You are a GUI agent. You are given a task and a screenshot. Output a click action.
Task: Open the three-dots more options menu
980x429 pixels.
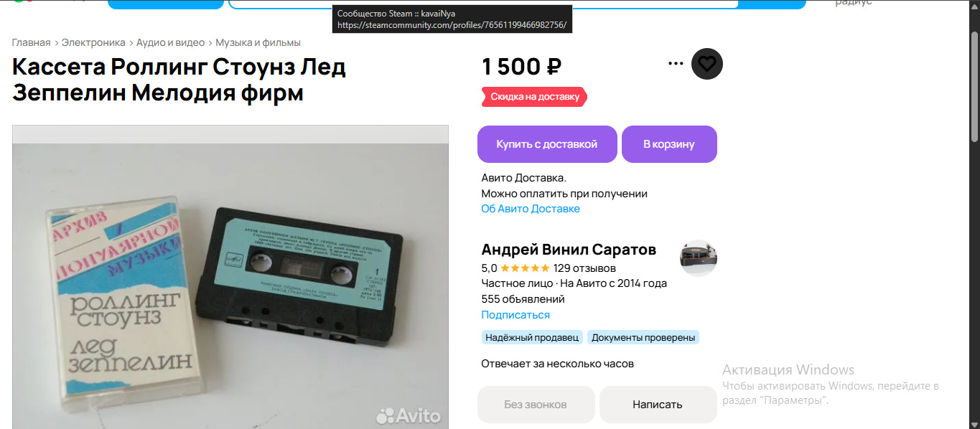pyautogui.click(x=676, y=63)
